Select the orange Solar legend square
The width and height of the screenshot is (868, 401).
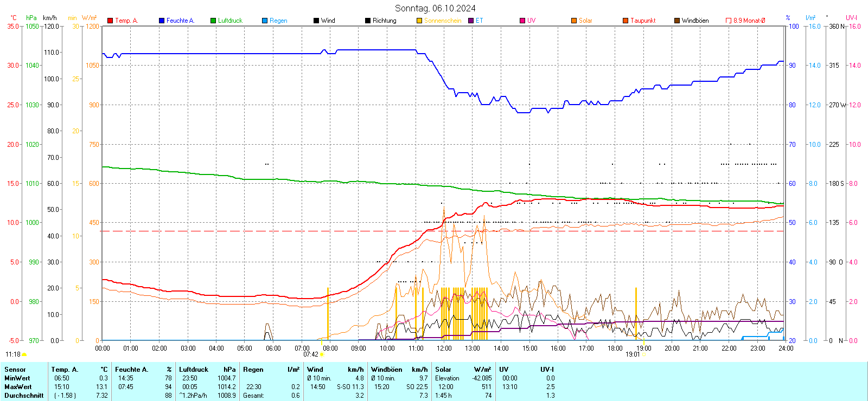coord(574,21)
